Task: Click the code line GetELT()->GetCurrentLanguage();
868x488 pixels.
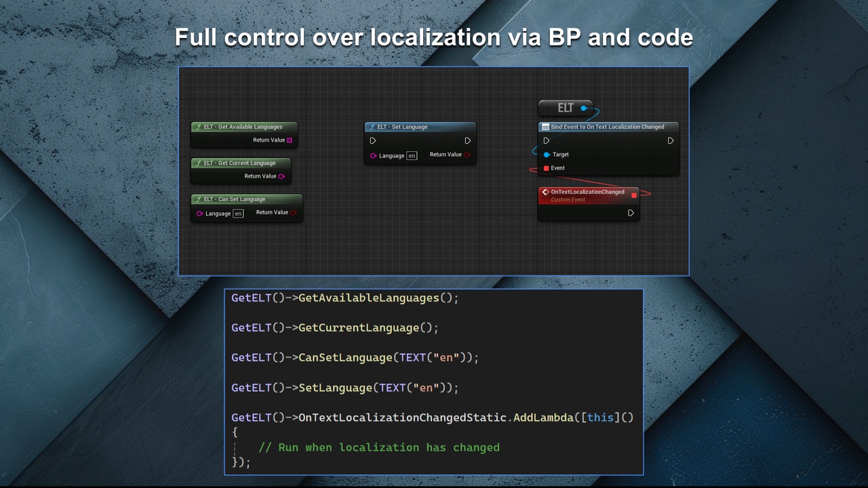Action: click(x=335, y=328)
